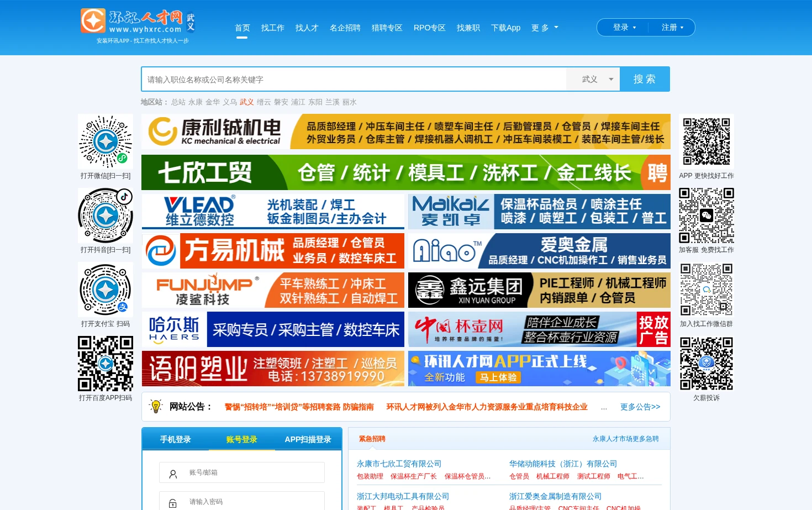The image size is (812, 510).
Task: Open 永康市七欣工贸有限公司 company link
Action: pos(399,464)
